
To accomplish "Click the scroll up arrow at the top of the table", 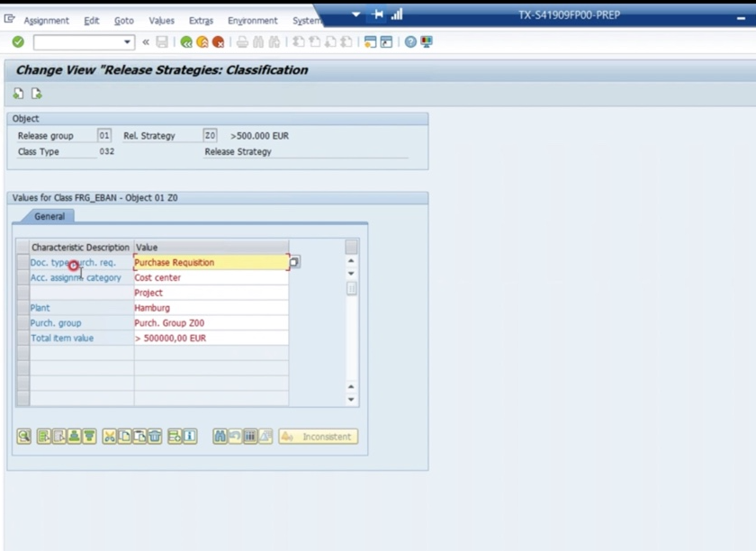I will coord(352,261).
